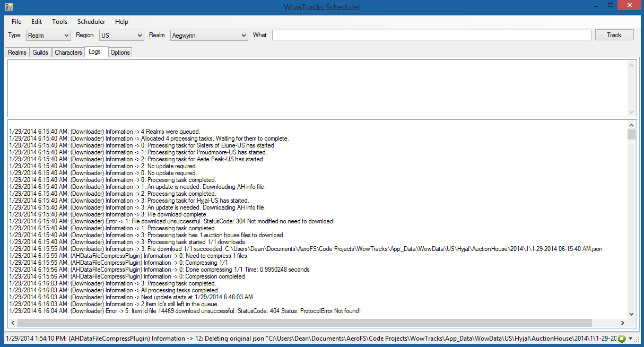
Task: Select the 'Sisters of Elune-US has started' log line
Action: 143,145
